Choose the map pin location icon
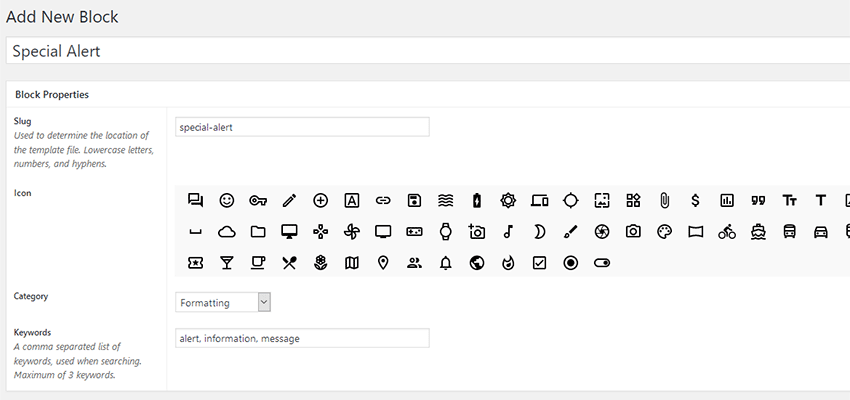Viewport: 850px width, 400px height. (x=383, y=263)
